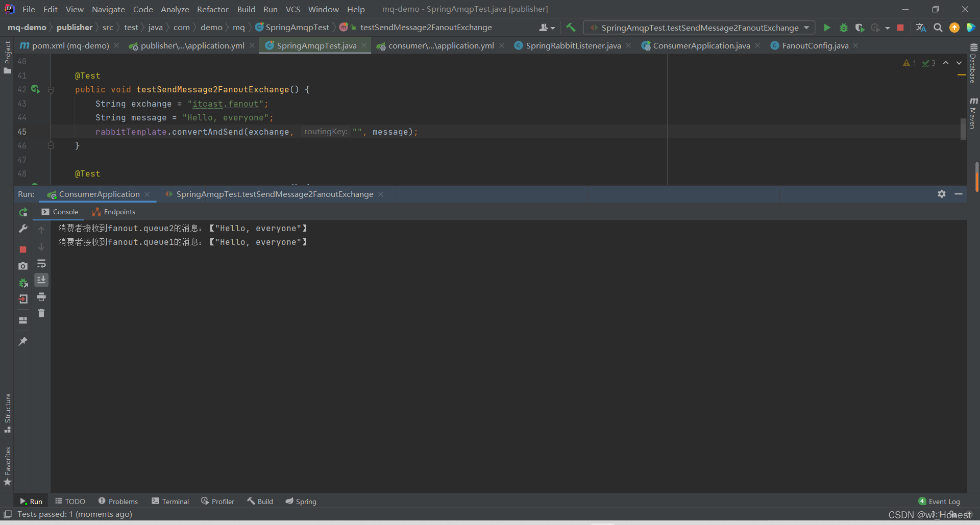The width and height of the screenshot is (980, 525).
Task: Toggle pin tab in Run panel
Action: click(x=23, y=341)
